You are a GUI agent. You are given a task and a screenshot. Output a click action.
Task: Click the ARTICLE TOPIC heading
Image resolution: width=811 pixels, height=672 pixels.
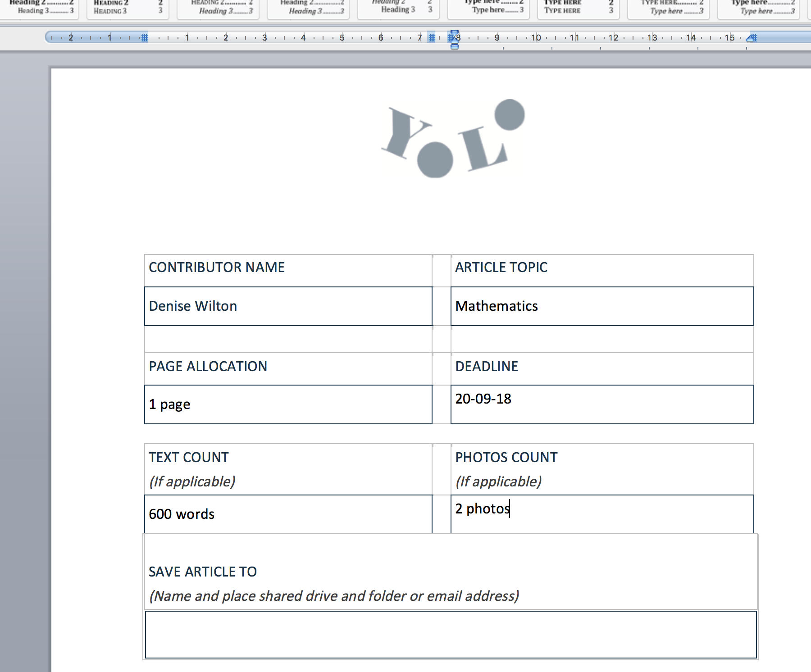pyautogui.click(x=501, y=268)
